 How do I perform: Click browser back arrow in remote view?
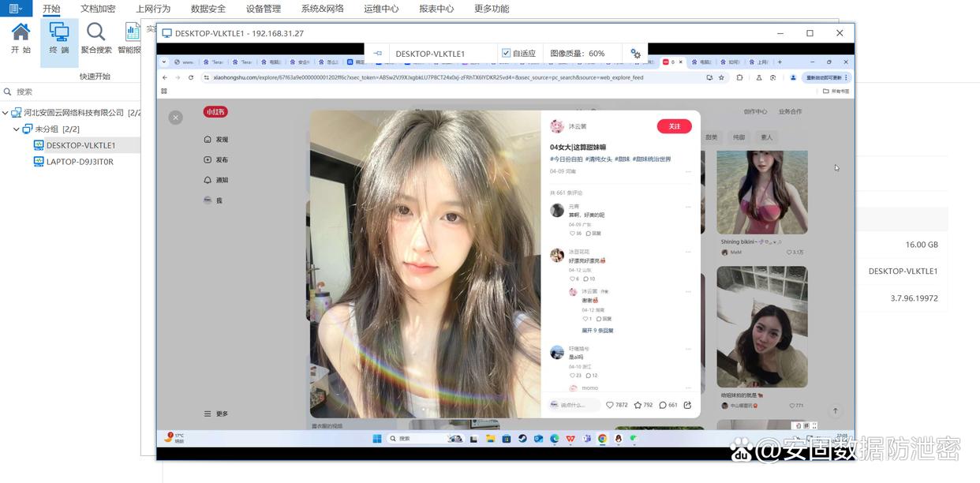pyautogui.click(x=165, y=77)
